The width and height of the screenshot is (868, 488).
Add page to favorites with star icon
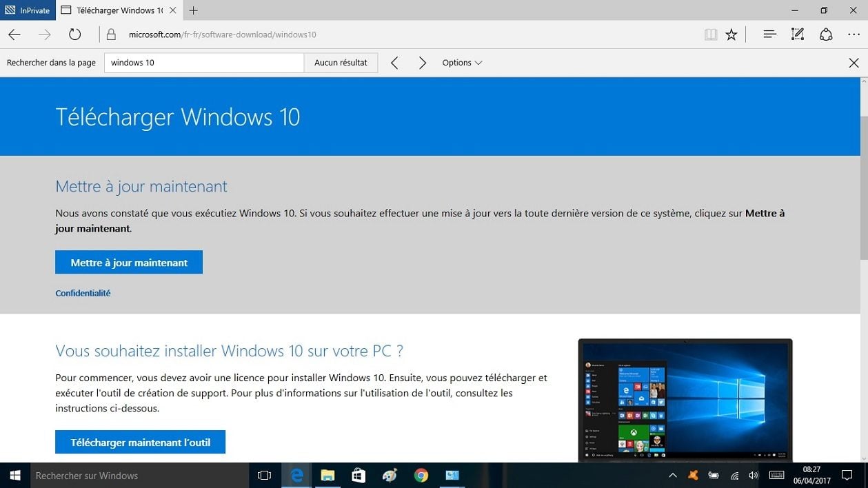coord(731,34)
